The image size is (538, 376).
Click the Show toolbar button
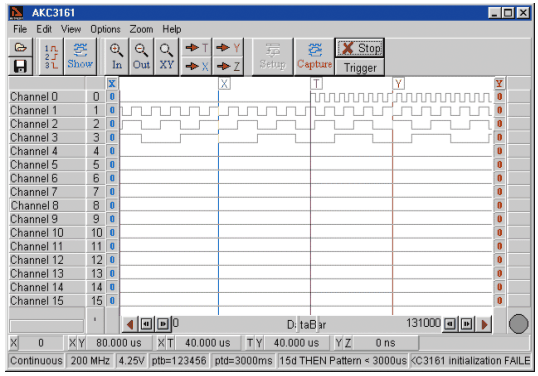pyautogui.click(x=80, y=57)
